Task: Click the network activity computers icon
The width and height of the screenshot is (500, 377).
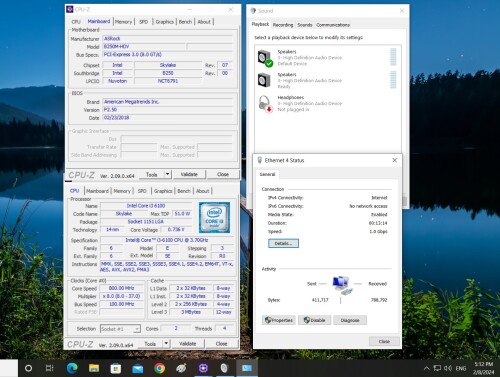Action: pos(342,285)
